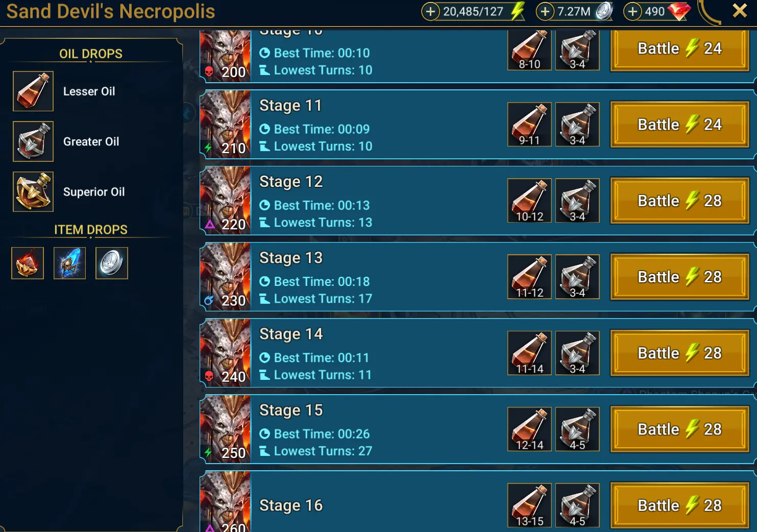
Task: Add silver using the plus icon
Action: 545,11
